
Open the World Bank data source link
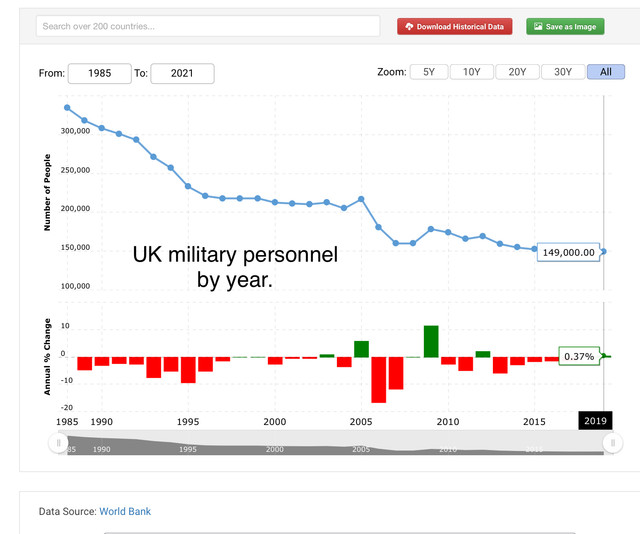[x=125, y=511]
